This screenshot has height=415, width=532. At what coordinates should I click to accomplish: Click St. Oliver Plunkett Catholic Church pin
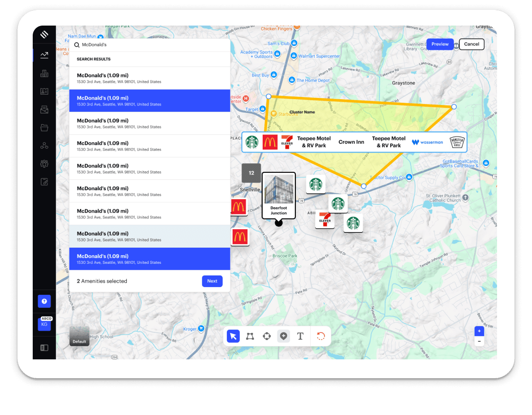466,197
